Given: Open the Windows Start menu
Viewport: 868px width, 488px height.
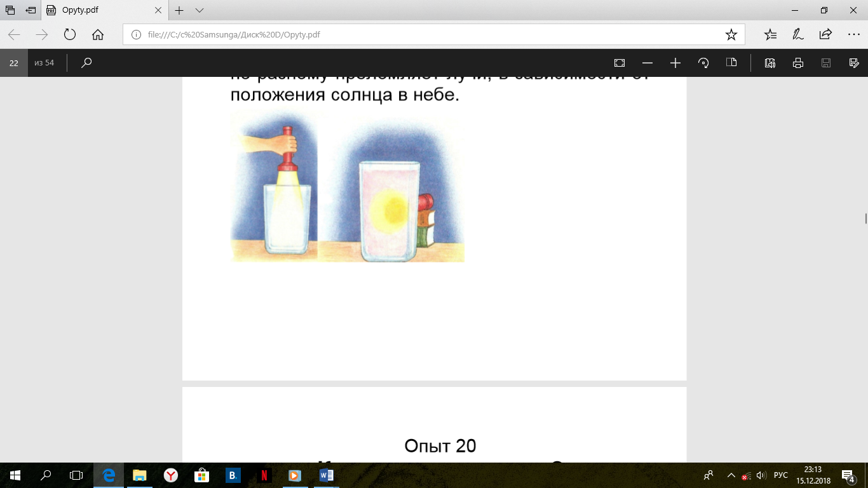Looking at the screenshot, I should click(15, 475).
